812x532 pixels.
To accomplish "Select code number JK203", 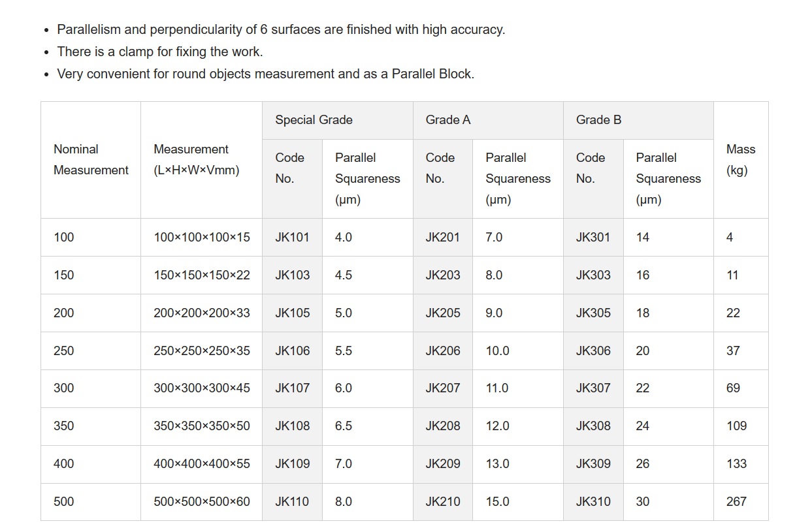I will (x=443, y=275).
